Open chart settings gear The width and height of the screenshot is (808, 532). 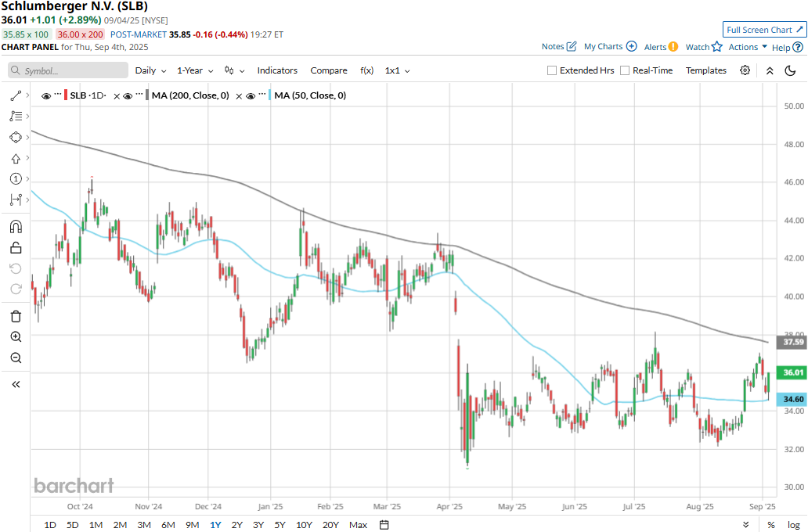point(745,70)
